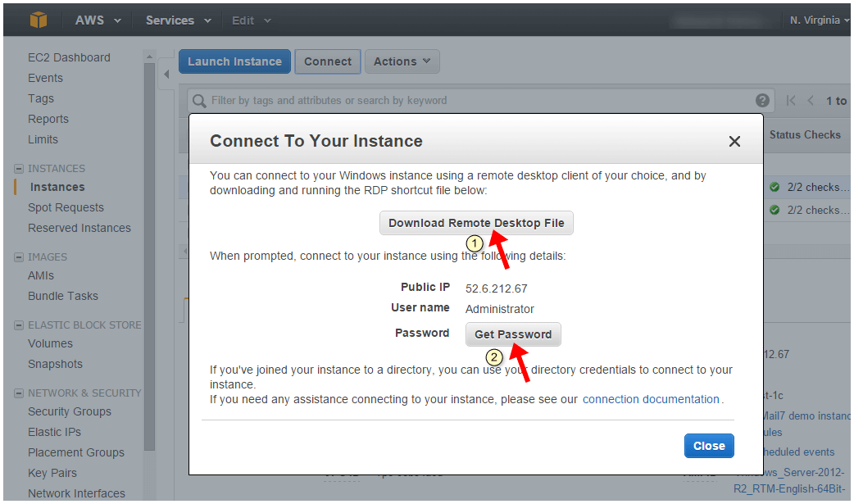Viewport: 854px width, 504px height.
Task: Open Placement Groups in sidebar
Action: (75, 453)
